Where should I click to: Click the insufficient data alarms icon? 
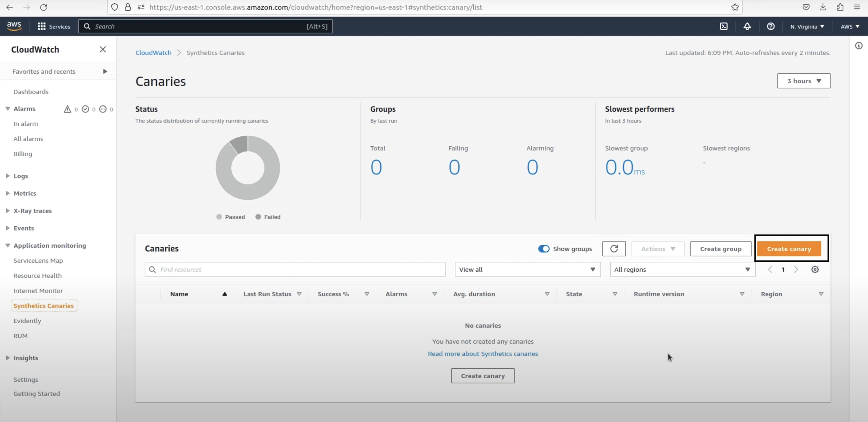coord(103,109)
